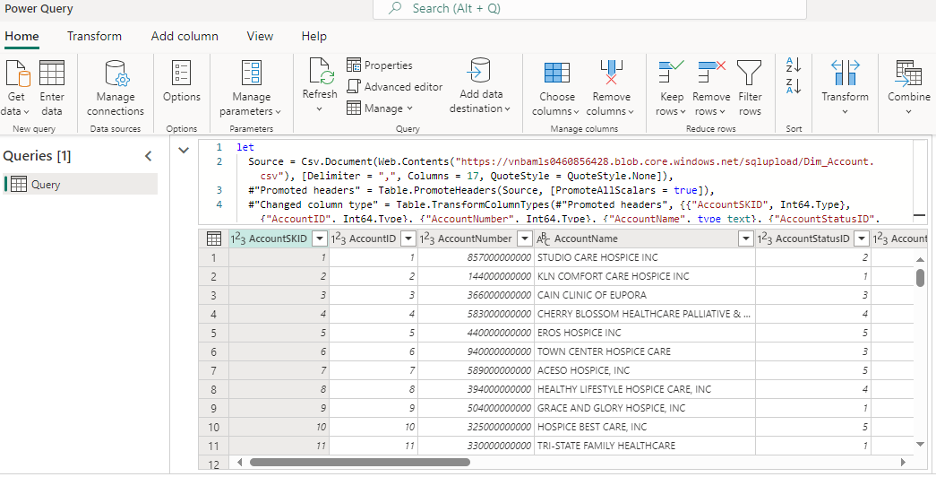The height and width of the screenshot is (478, 936).
Task: Switch to the View tab
Action: (x=260, y=36)
